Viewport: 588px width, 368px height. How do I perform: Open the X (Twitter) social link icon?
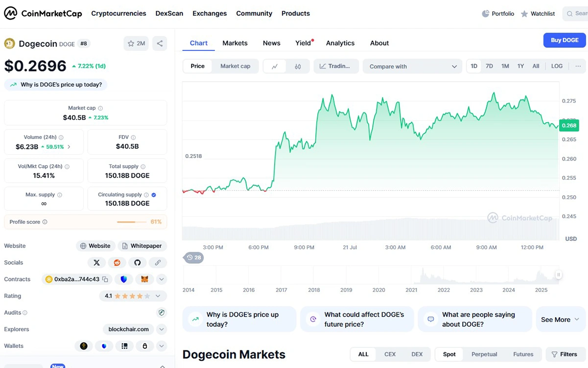[x=96, y=263]
